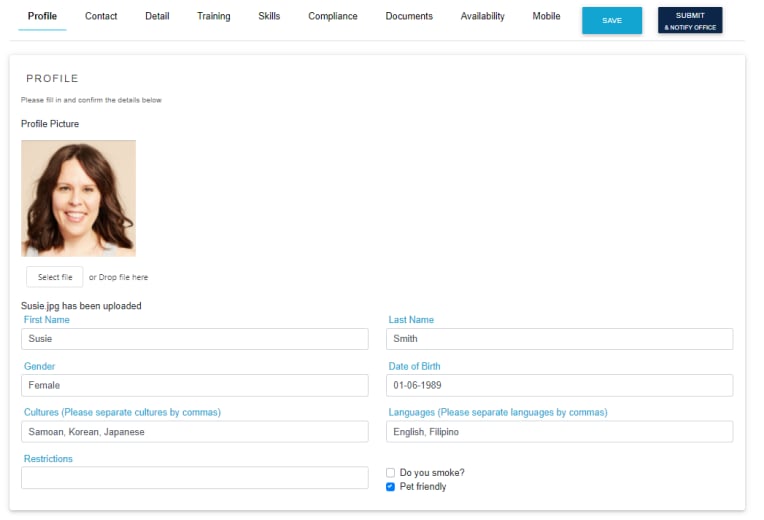Click 'Susie.jpg has been uploaded' message
764x520 pixels.
pos(81,306)
